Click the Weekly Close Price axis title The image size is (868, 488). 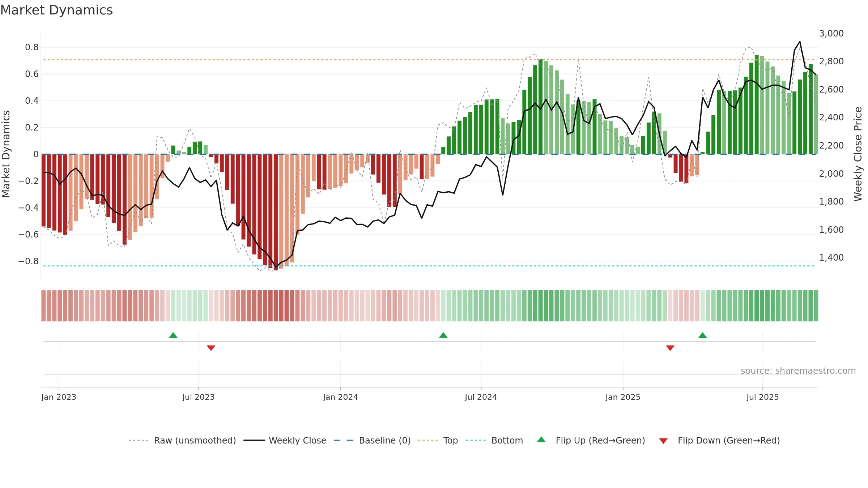858,154
